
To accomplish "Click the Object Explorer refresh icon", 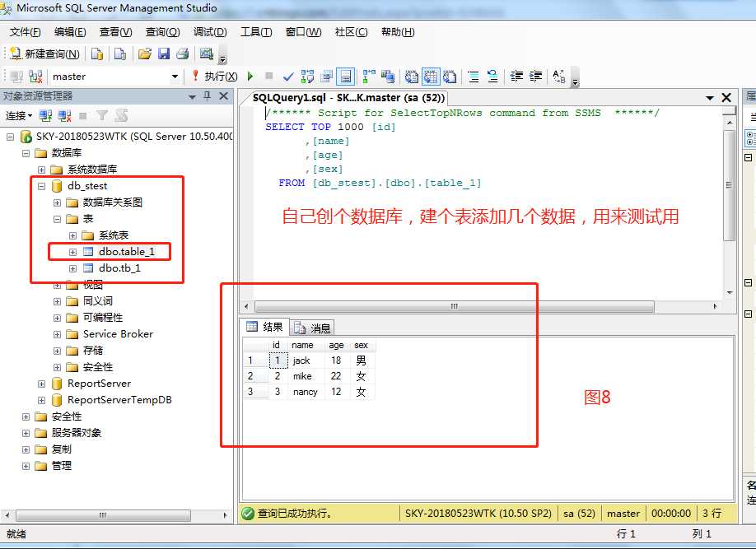I will (121, 116).
